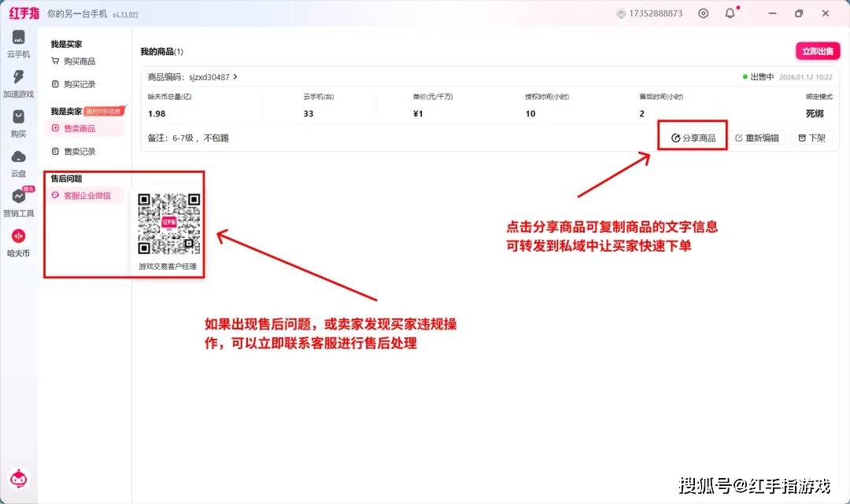850x504 pixels.
Task: Click the customer service QR code image
Action: point(168,223)
